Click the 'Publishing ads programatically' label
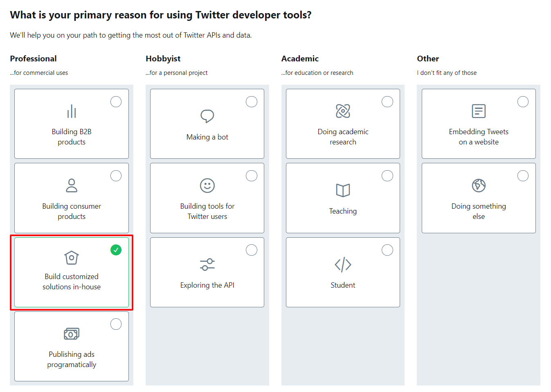Image resolution: width=551 pixels, height=392 pixels. pyautogui.click(x=72, y=359)
